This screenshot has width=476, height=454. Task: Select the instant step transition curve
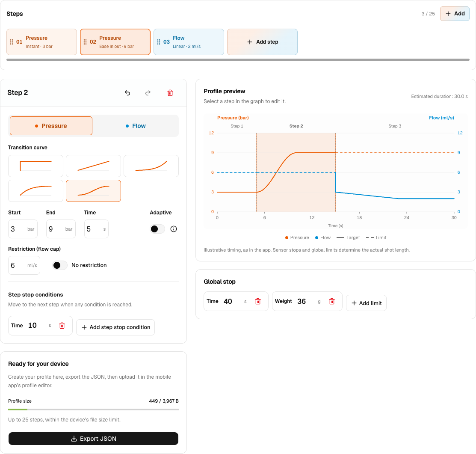click(x=35, y=166)
